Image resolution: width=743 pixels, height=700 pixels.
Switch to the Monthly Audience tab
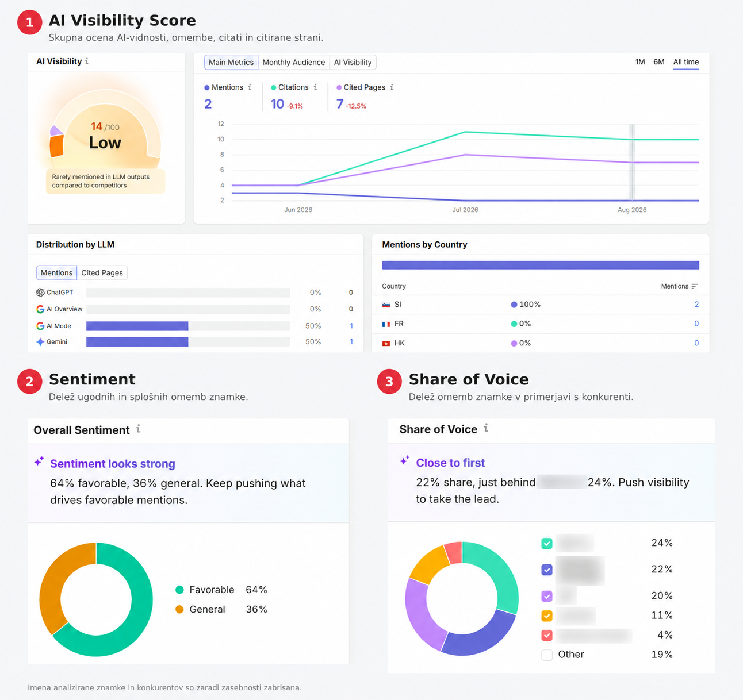pyautogui.click(x=294, y=62)
